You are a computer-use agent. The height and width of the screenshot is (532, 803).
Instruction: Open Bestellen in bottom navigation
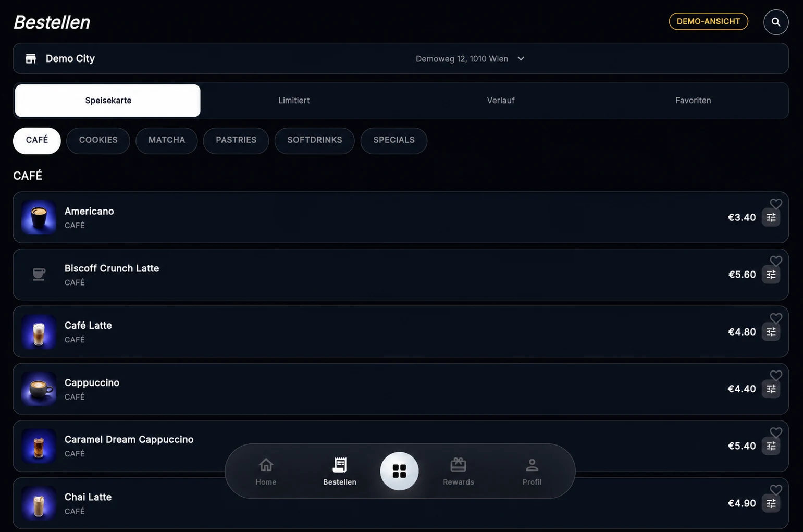pos(340,472)
